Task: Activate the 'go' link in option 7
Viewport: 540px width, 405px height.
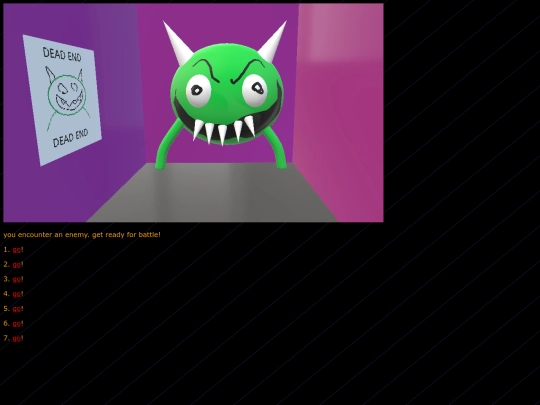Action: click(17, 339)
